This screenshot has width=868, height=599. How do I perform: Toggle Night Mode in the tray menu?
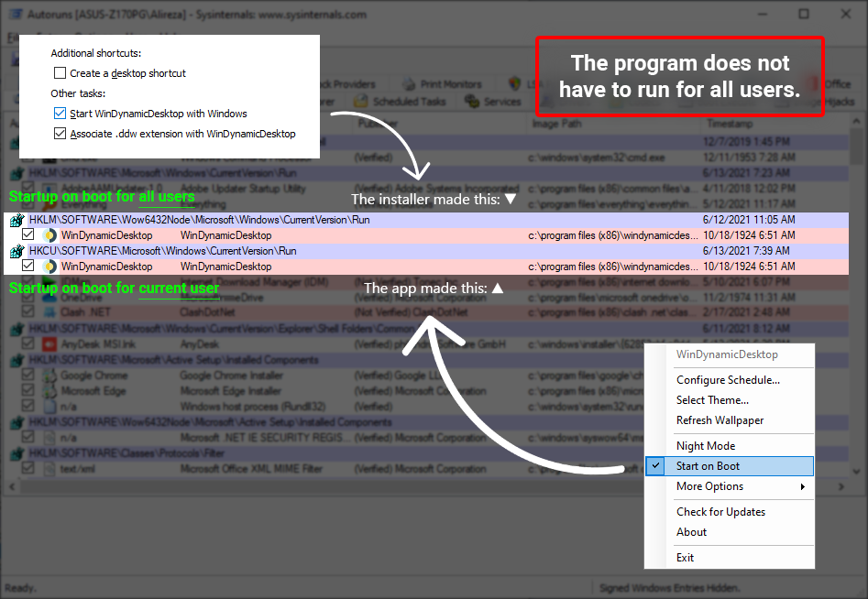click(x=730, y=446)
